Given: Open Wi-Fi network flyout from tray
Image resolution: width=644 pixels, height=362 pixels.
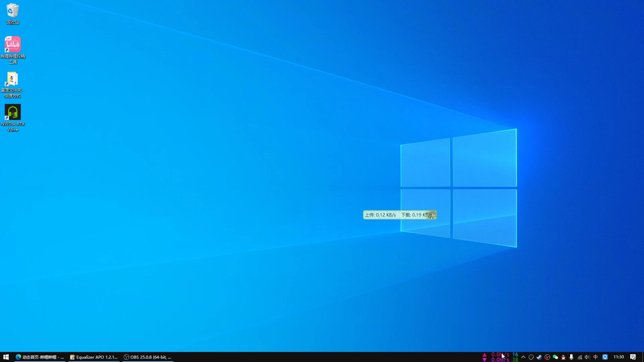Looking at the screenshot, I should coord(580,357).
